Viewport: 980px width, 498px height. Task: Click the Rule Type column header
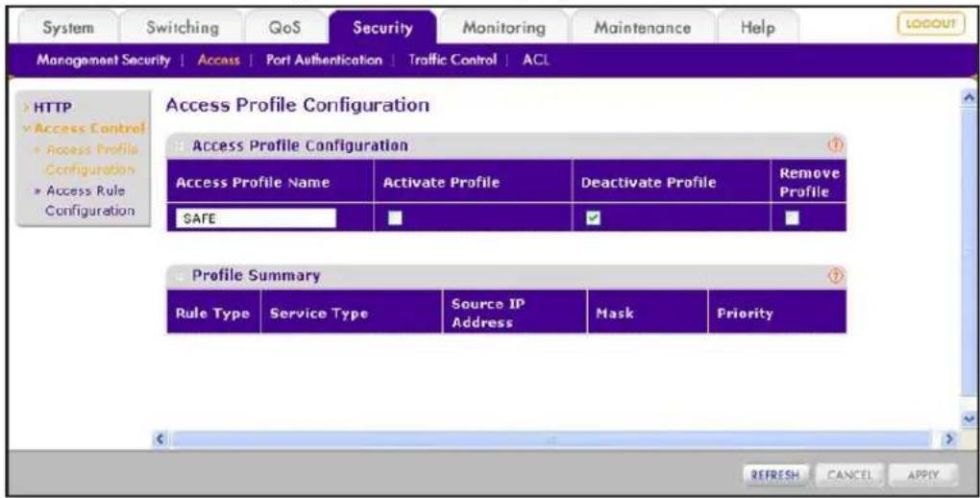click(x=213, y=313)
